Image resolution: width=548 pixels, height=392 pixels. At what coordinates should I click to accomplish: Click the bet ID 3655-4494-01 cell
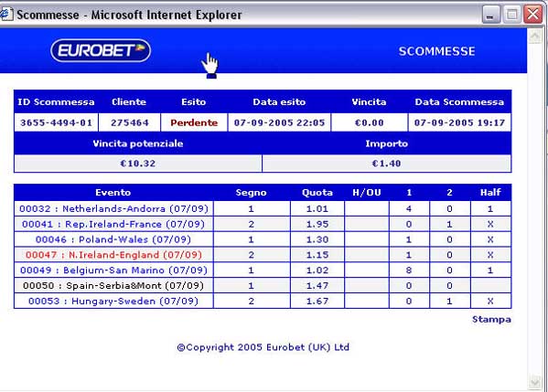pyautogui.click(x=57, y=122)
